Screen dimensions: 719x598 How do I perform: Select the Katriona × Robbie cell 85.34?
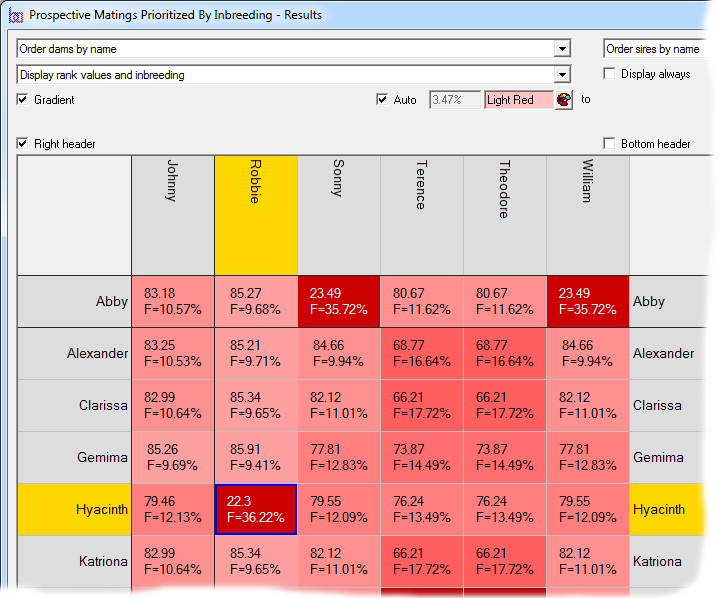256,561
